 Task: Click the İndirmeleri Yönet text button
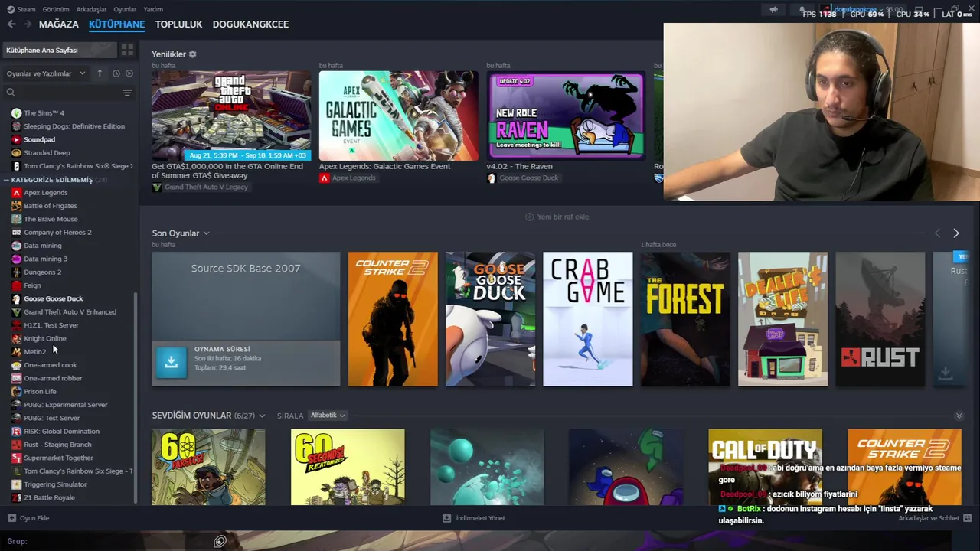[480, 518]
